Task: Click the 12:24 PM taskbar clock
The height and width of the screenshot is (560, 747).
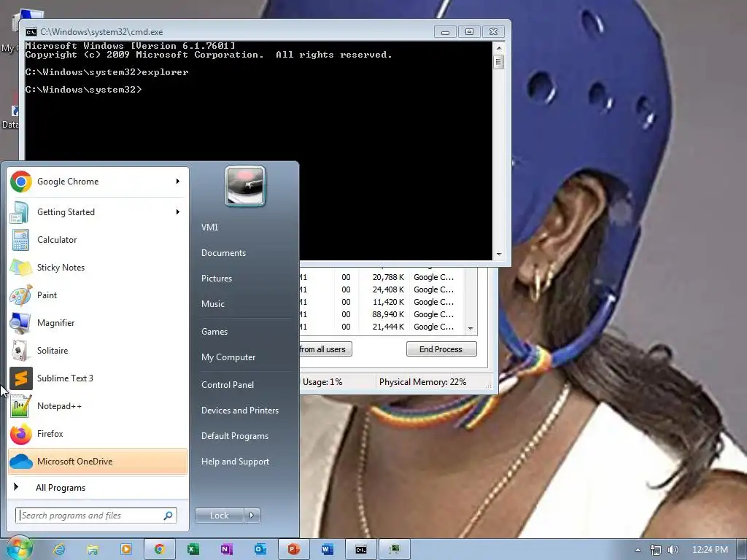Action: [x=710, y=550]
